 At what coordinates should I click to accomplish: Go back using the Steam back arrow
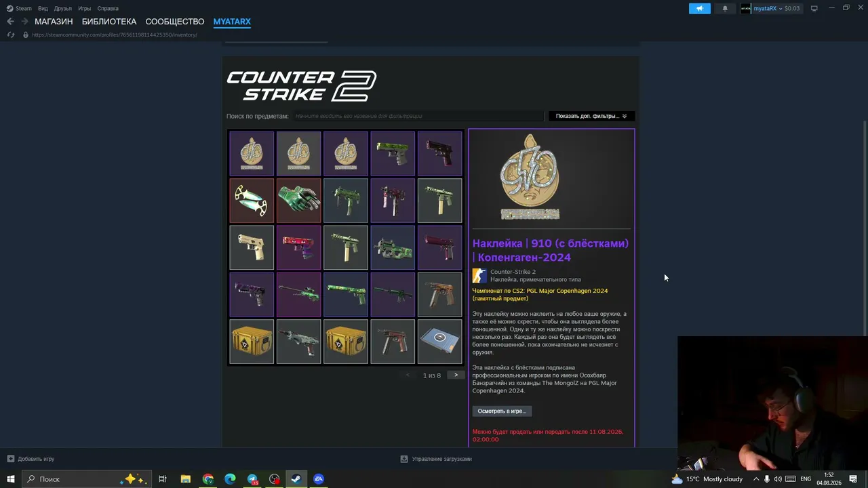tap(10, 22)
